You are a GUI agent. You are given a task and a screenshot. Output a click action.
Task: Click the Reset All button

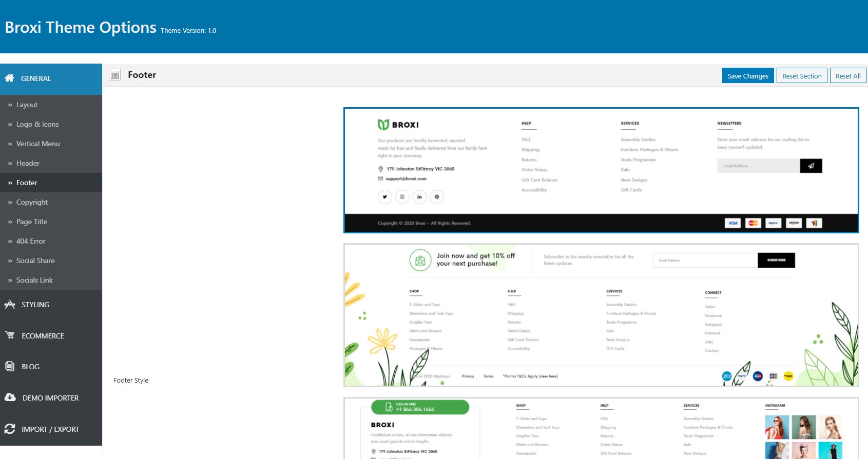coord(848,76)
